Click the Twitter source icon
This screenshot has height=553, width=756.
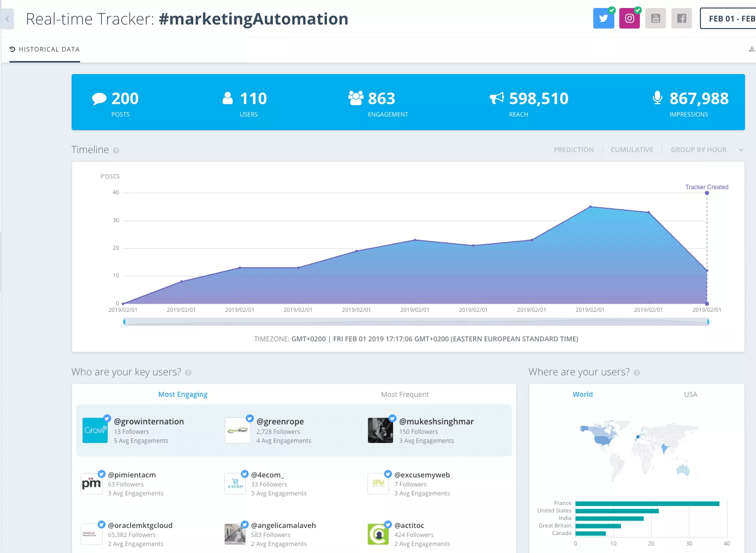point(603,19)
